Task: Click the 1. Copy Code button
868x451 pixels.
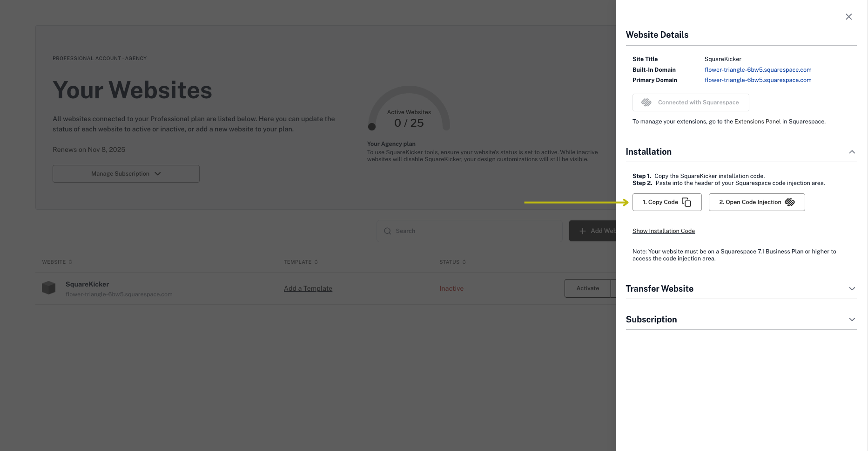Action: [667, 202]
